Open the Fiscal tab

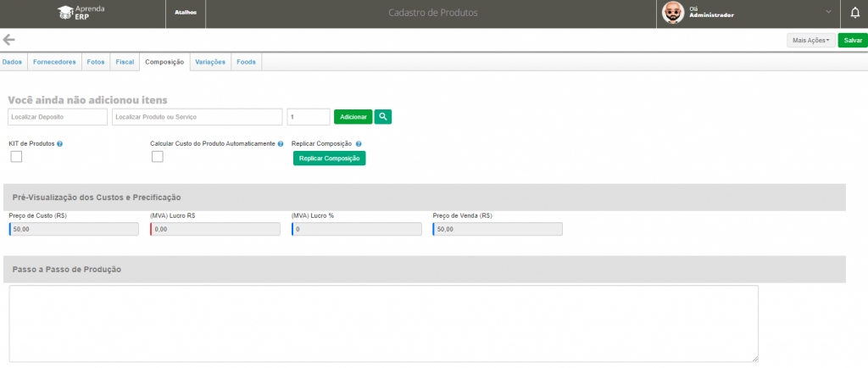125,62
